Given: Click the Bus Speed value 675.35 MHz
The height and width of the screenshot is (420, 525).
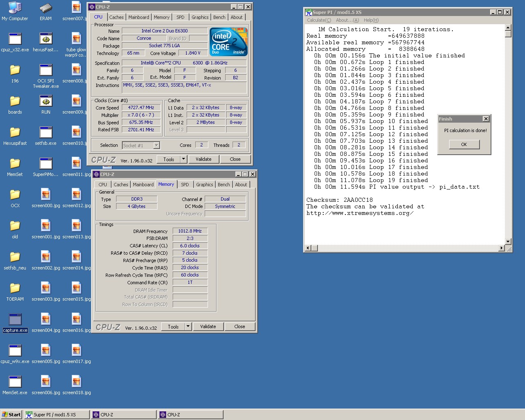Looking at the screenshot, I should pos(141,122).
